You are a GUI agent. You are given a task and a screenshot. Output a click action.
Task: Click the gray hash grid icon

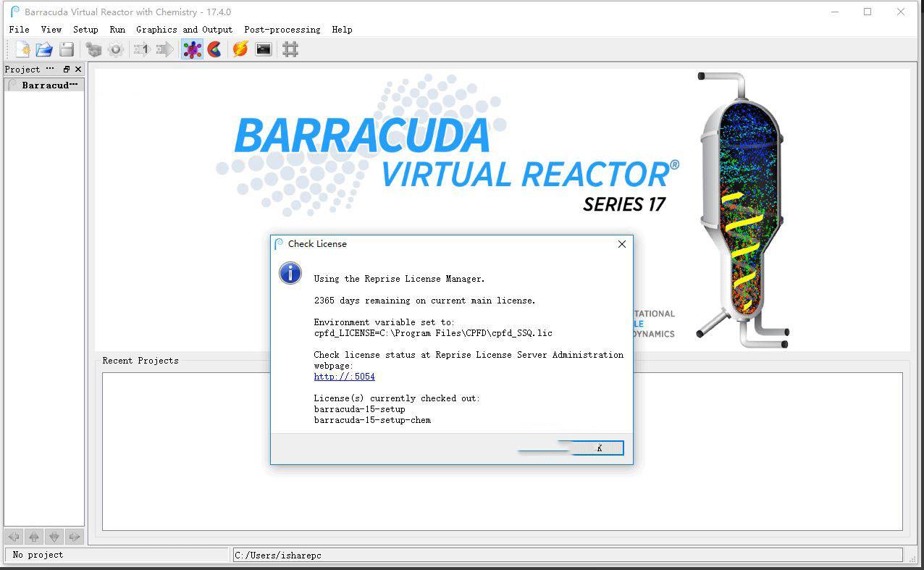pos(290,49)
